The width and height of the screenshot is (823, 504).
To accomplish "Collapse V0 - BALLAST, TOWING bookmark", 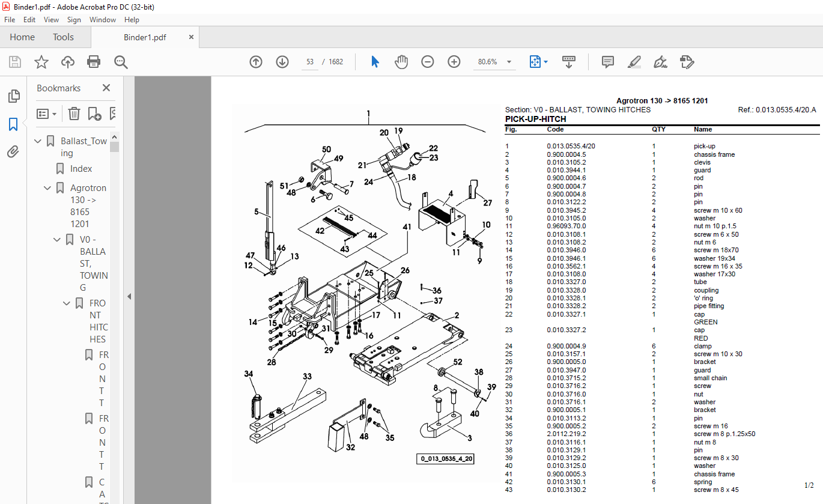I will 57,240.
